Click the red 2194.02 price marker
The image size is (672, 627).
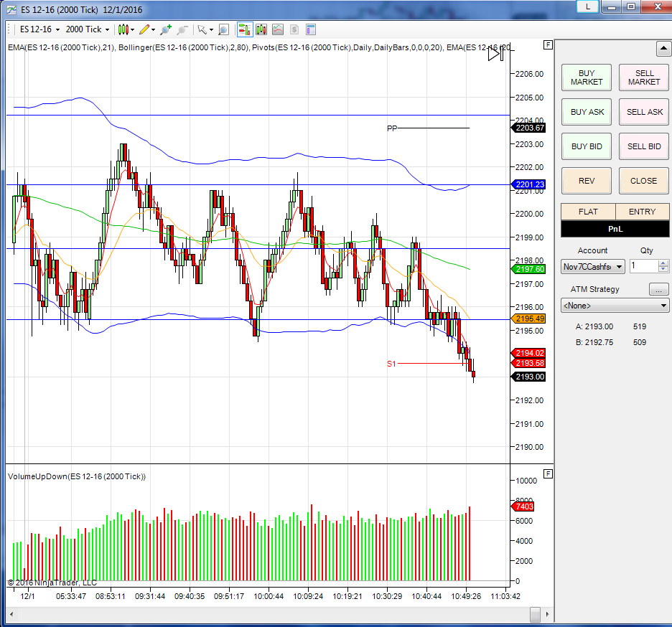tap(529, 353)
